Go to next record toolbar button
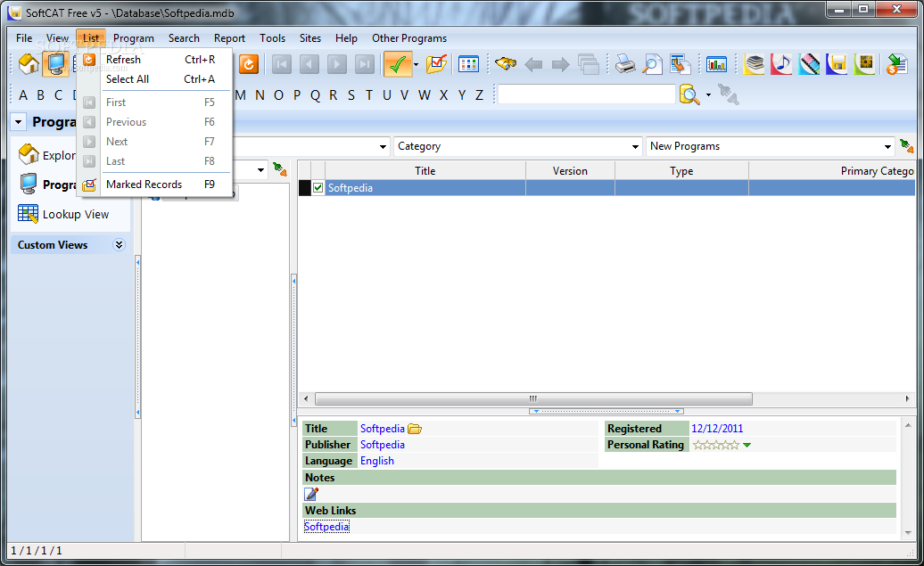The height and width of the screenshot is (566, 924). [x=336, y=64]
